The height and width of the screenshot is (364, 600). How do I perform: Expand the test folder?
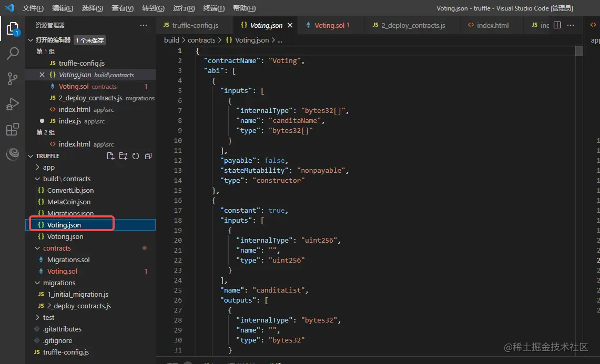[x=37, y=317]
